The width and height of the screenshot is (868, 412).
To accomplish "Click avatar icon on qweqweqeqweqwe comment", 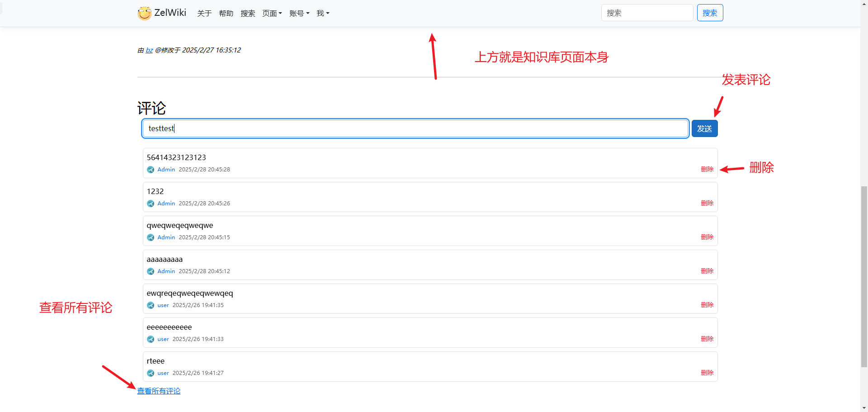I will [x=151, y=237].
